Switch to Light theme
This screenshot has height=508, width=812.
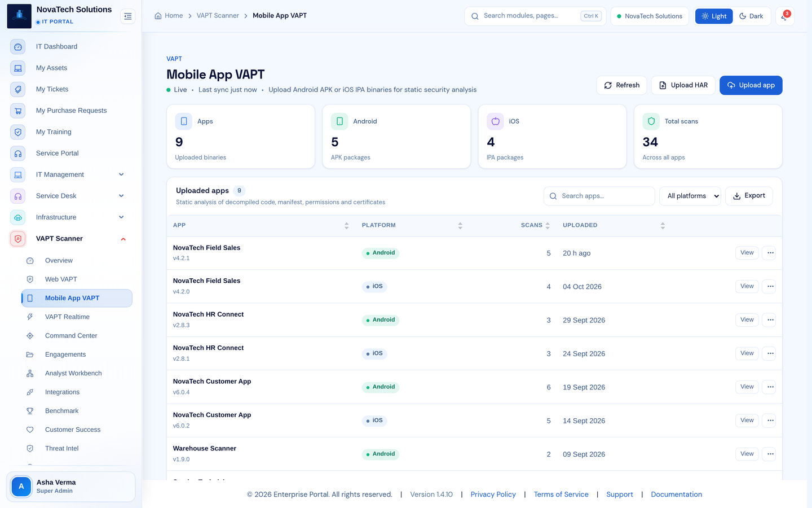coord(714,16)
